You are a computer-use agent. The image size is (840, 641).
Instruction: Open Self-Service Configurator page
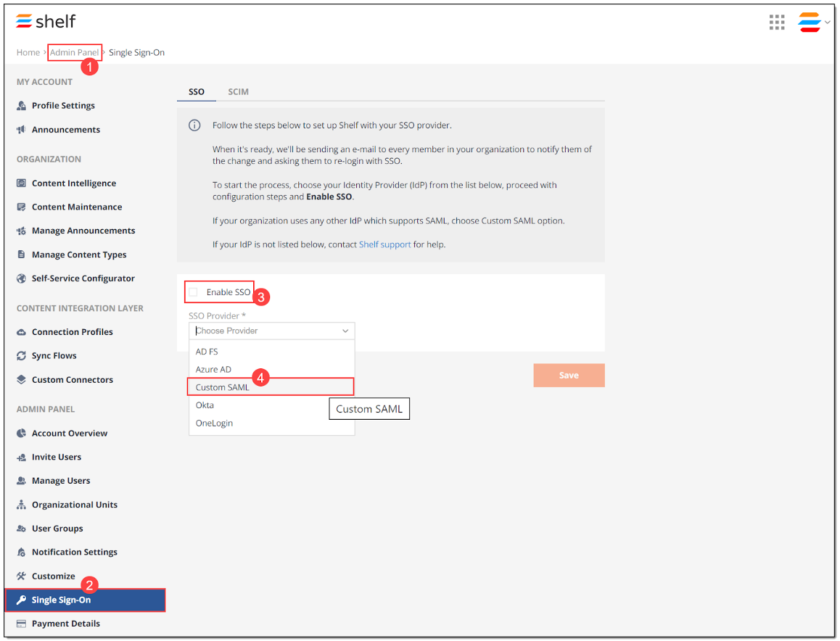click(83, 278)
